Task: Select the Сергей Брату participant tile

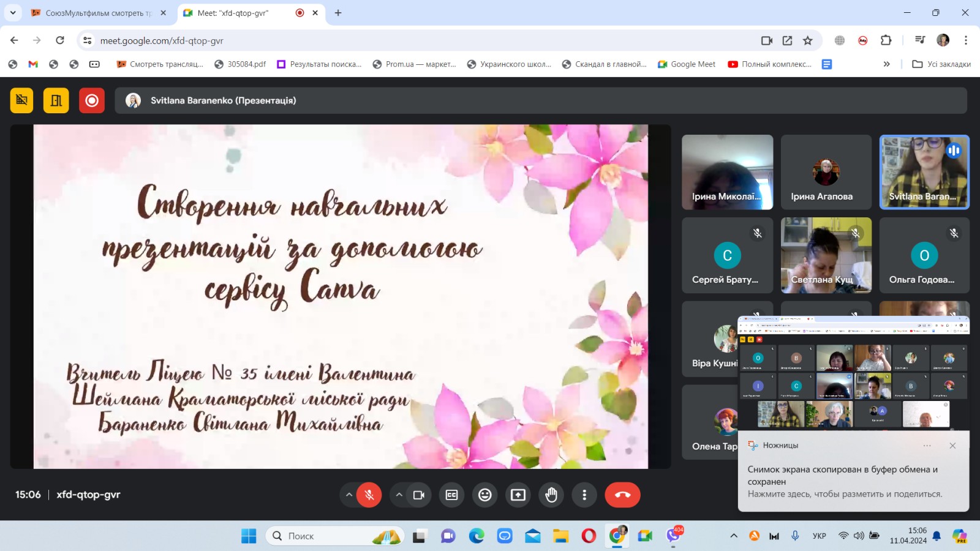Action: (728, 255)
